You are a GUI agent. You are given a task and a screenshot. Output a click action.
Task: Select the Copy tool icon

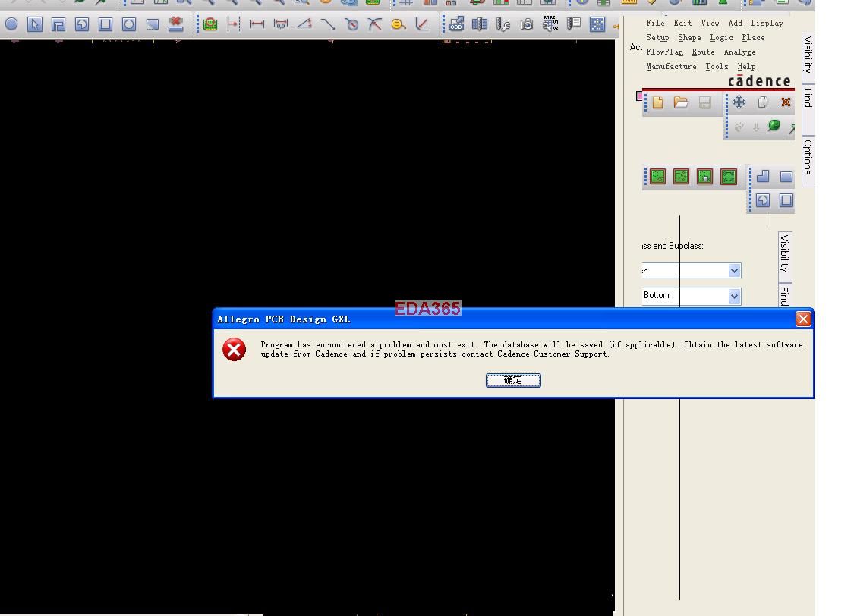coord(762,102)
